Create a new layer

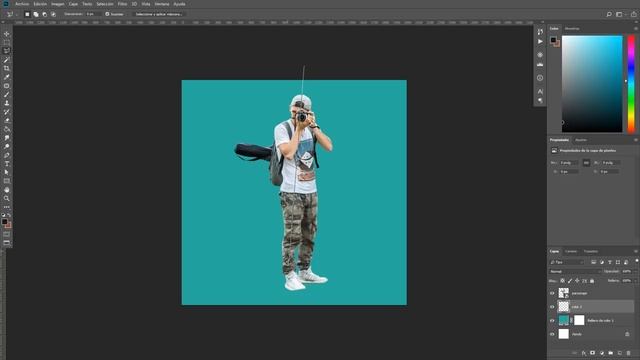coord(620,353)
